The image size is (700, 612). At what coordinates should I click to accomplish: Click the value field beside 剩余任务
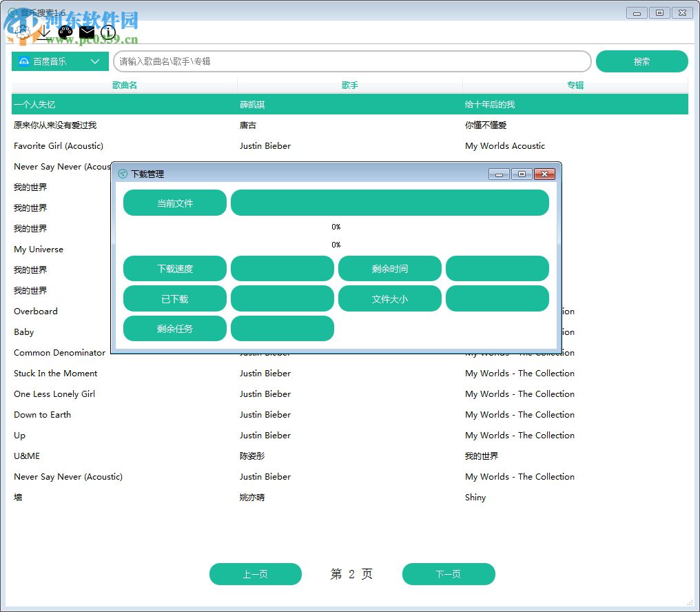pyautogui.click(x=282, y=328)
